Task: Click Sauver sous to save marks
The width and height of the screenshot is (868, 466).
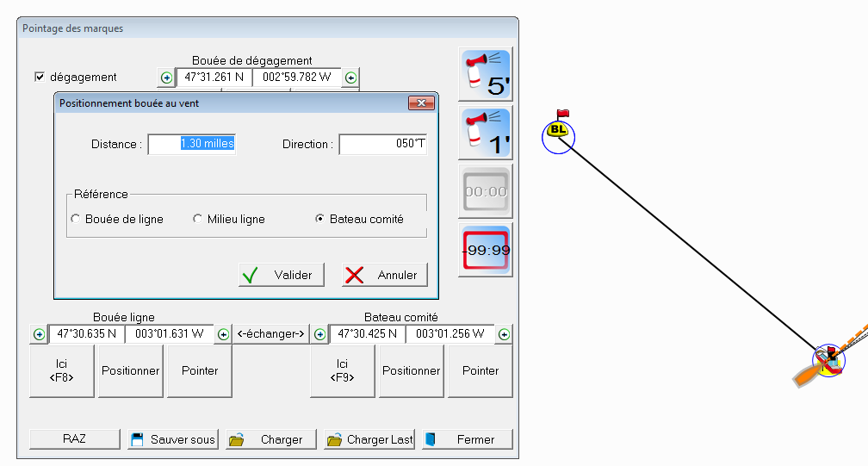Action: click(173, 439)
